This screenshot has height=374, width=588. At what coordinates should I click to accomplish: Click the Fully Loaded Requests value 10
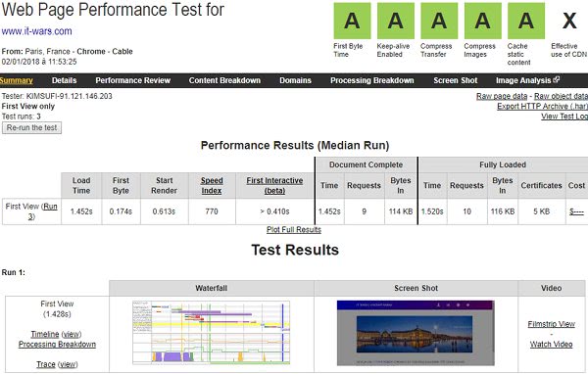[x=466, y=211]
